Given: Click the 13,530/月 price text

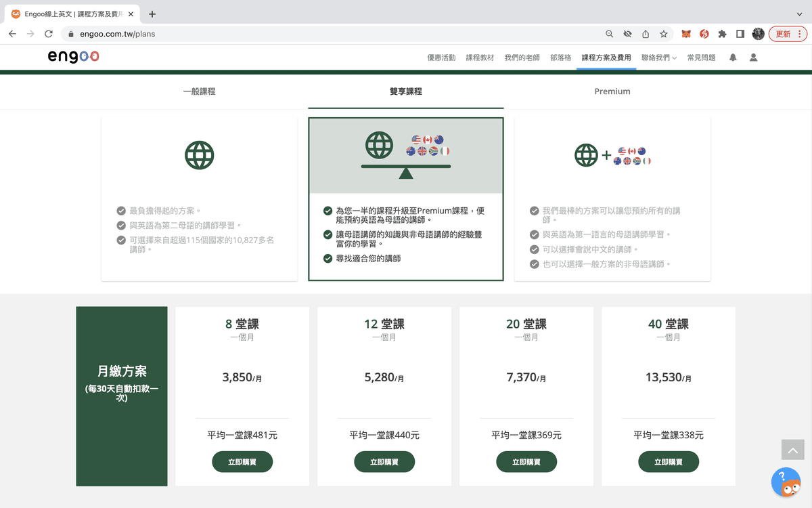Looking at the screenshot, I should (x=669, y=377).
